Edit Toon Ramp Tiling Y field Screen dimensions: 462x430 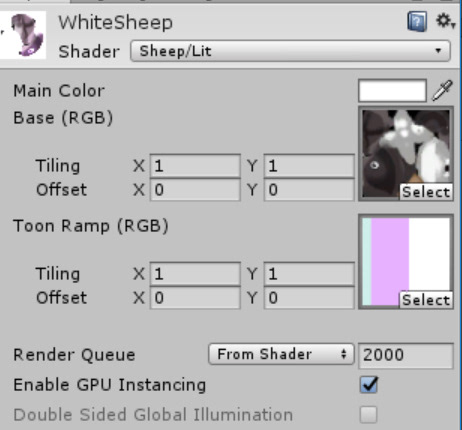click(309, 274)
